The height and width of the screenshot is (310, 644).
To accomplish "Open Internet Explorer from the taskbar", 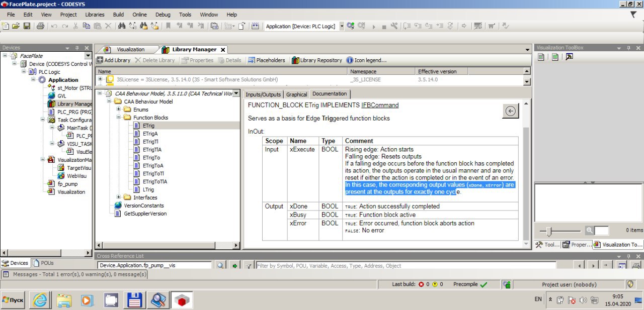I will point(40,300).
